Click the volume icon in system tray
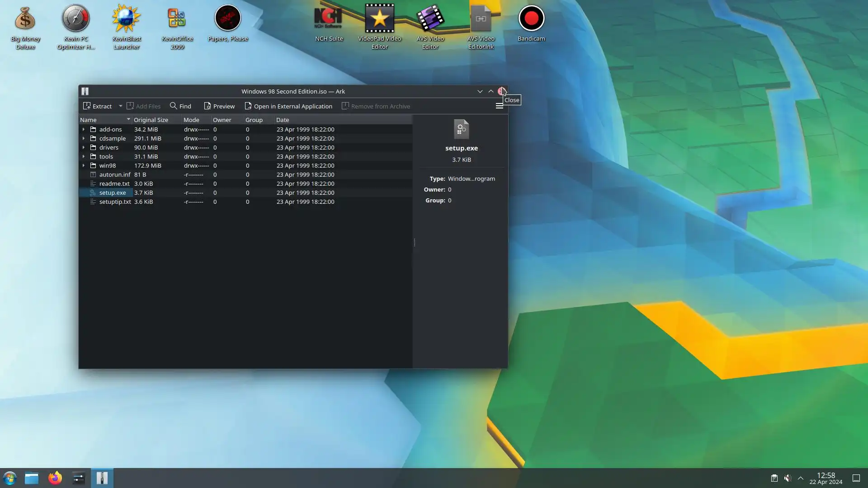This screenshot has width=868, height=488. (x=788, y=478)
